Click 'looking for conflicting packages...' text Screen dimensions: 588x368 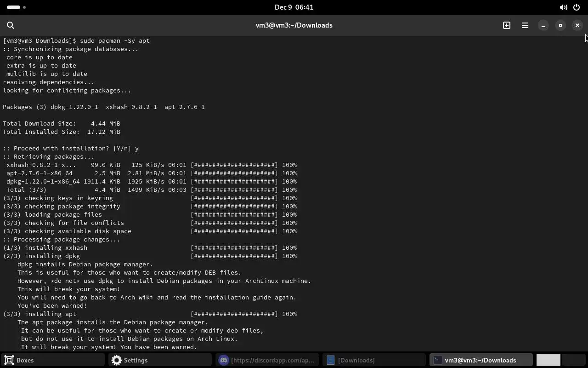click(x=67, y=90)
